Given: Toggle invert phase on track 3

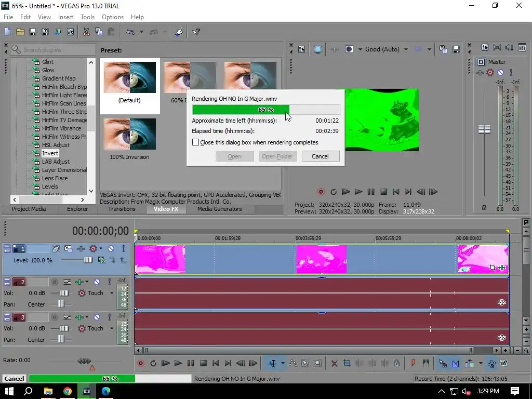Looking at the screenshot, I should (x=67, y=317).
